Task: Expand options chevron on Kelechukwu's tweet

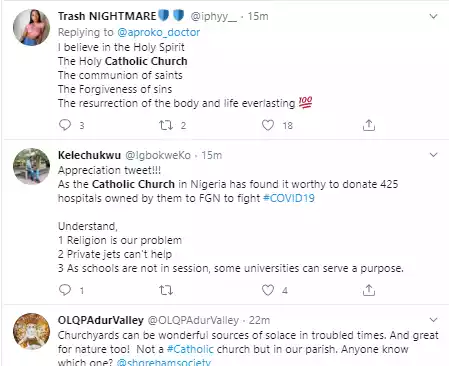Action: (433, 155)
